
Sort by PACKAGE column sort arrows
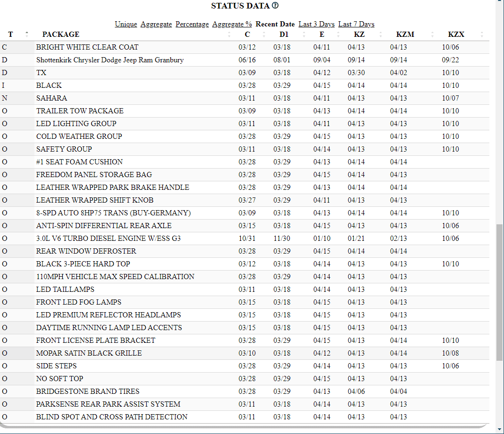229,34
